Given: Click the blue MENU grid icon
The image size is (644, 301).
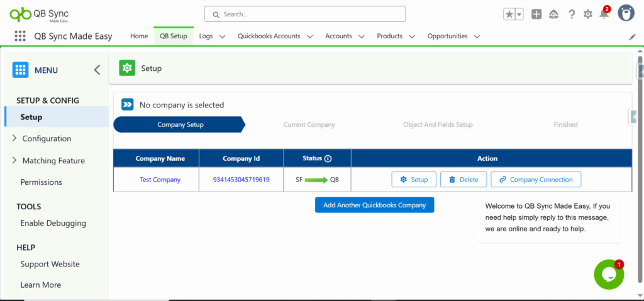Looking at the screenshot, I should (20, 70).
